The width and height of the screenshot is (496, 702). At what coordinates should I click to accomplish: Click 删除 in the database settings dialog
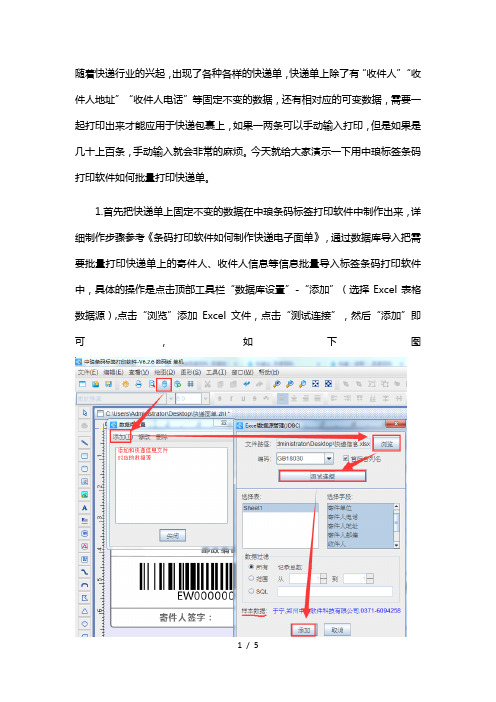(162, 437)
